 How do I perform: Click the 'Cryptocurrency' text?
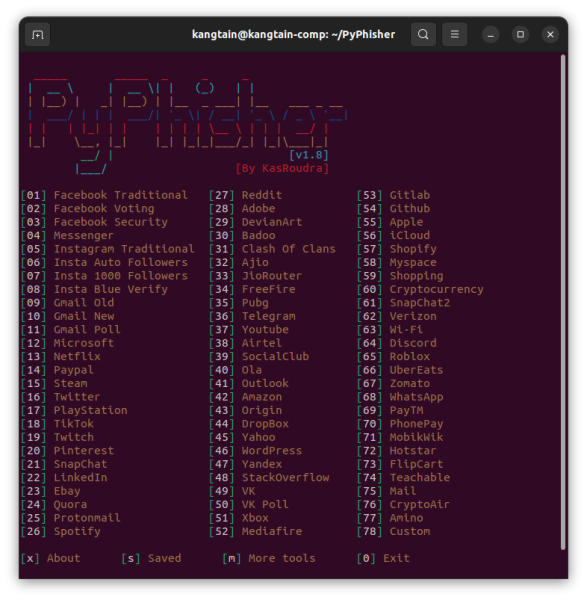point(437,289)
